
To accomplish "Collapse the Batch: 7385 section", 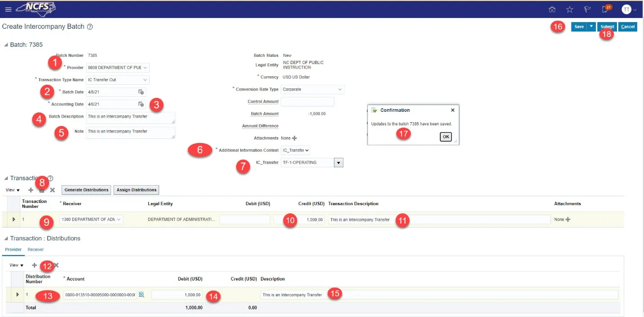I will pyautogui.click(x=5, y=45).
